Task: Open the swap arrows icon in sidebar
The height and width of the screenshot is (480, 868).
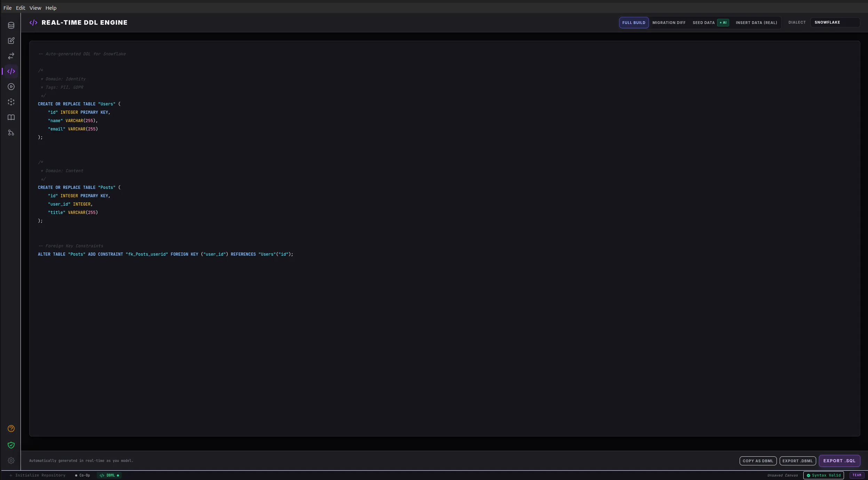Action: (11, 56)
